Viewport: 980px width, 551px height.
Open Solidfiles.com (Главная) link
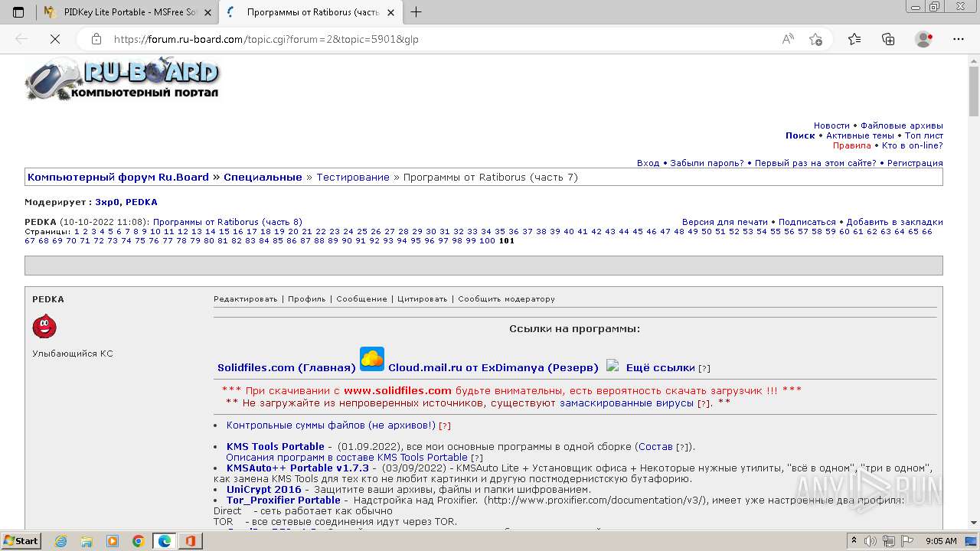[286, 367]
